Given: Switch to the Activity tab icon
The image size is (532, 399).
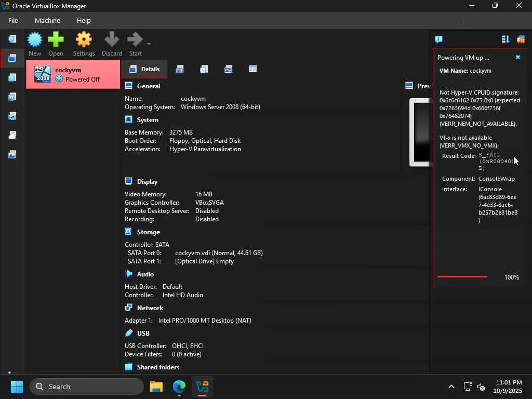Looking at the screenshot, I should click(229, 69).
